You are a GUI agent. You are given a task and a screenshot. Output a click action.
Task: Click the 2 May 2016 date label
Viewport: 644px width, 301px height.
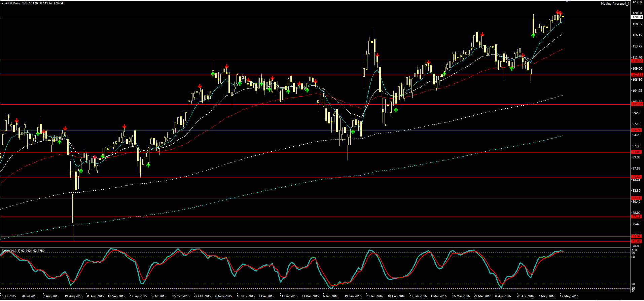pos(547,296)
